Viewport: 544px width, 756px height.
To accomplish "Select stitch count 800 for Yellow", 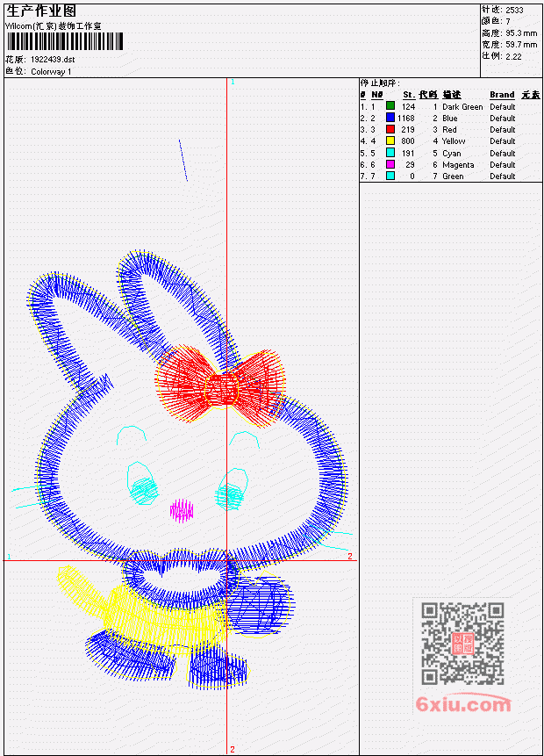I will pos(408,141).
